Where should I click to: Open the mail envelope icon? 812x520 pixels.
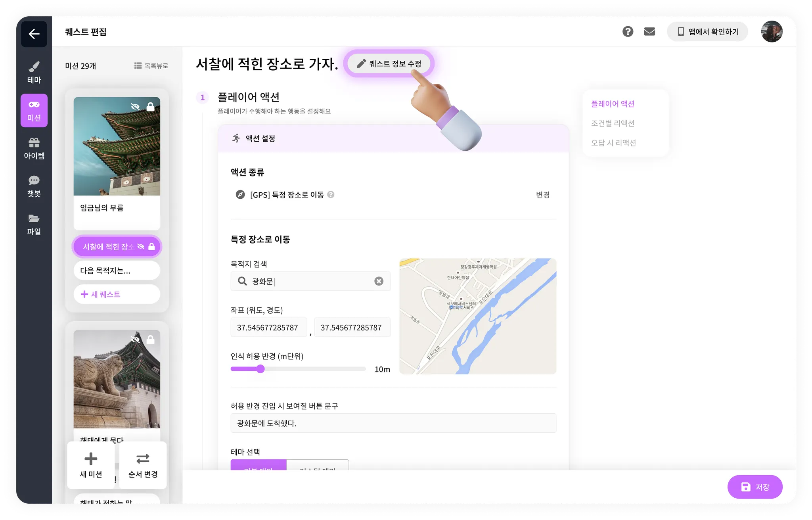pyautogui.click(x=649, y=32)
